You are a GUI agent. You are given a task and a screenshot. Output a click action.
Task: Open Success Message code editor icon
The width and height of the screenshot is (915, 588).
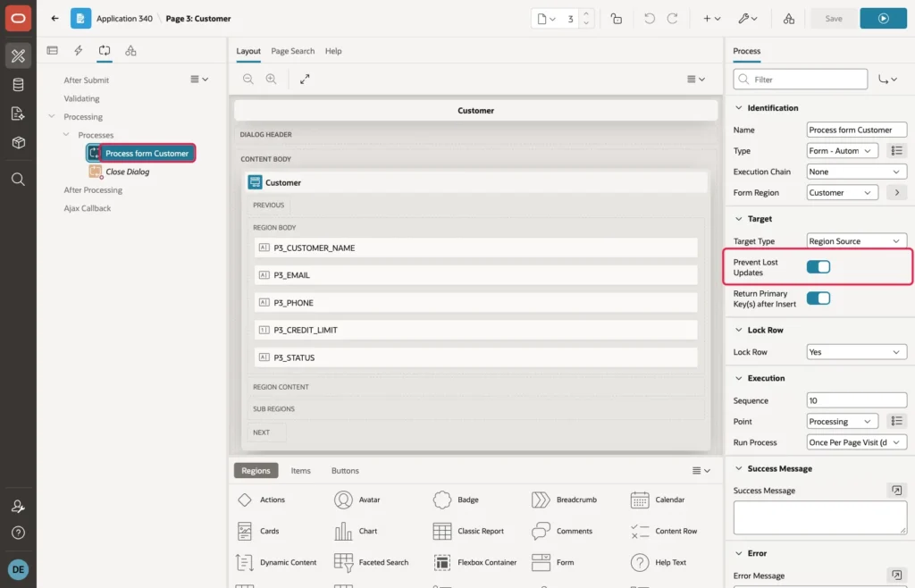[x=896, y=490]
